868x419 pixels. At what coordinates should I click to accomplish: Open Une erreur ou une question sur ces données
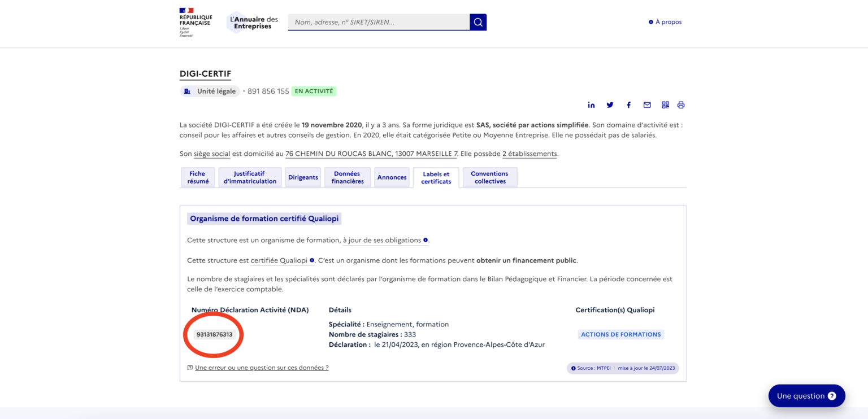click(x=261, y=368)
